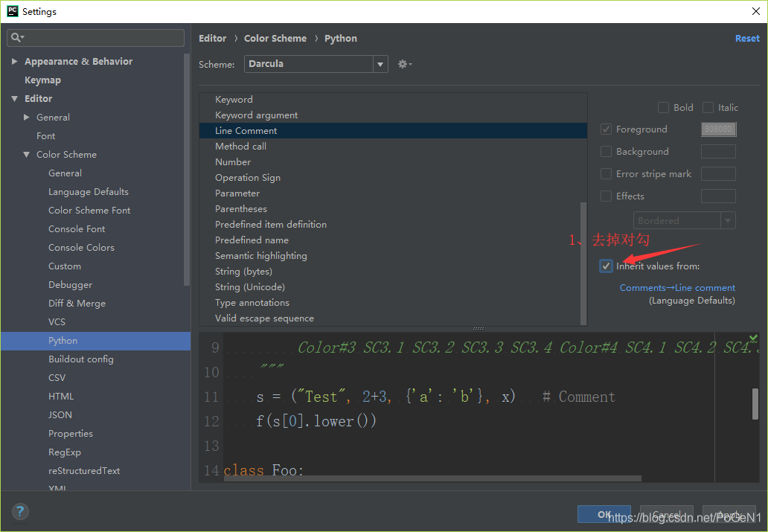Select Keyword in attributes list
Screen dimensions: 768x532
(x=234, y=100)
